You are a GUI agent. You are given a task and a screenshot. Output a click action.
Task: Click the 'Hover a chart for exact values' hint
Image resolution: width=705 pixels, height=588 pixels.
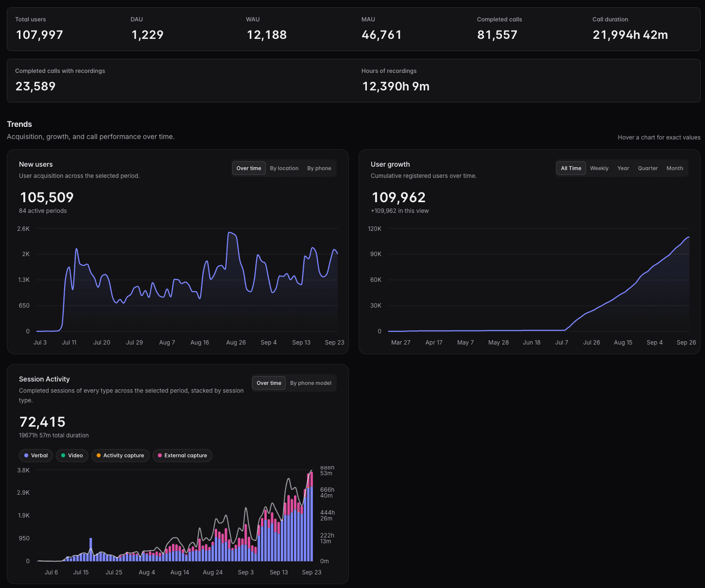point(659,138)
